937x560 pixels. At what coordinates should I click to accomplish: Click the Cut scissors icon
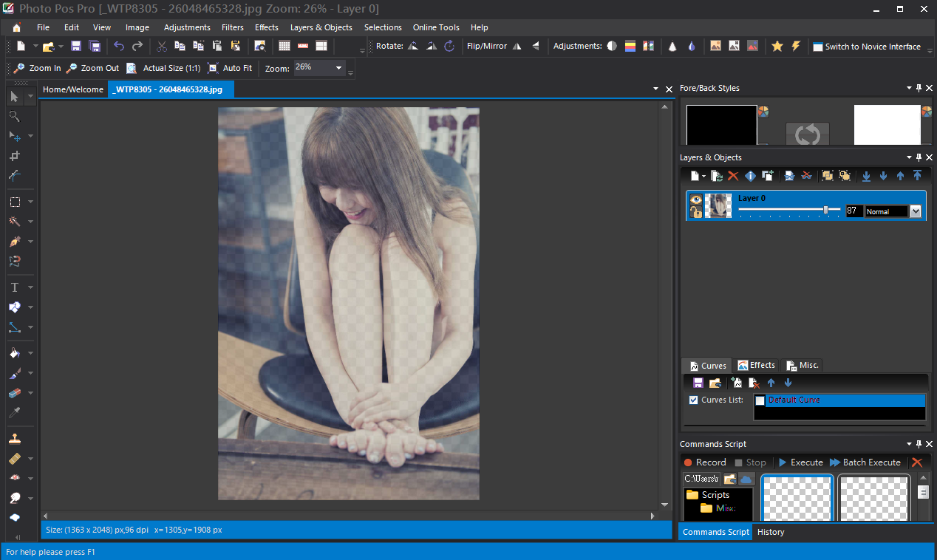pyautogui.click(x=162, y=46)
